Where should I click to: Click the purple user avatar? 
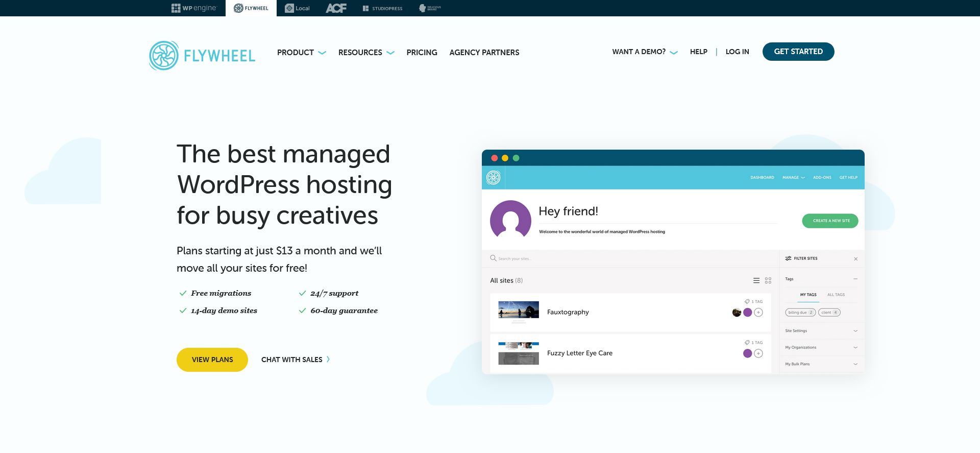[510, 220]
